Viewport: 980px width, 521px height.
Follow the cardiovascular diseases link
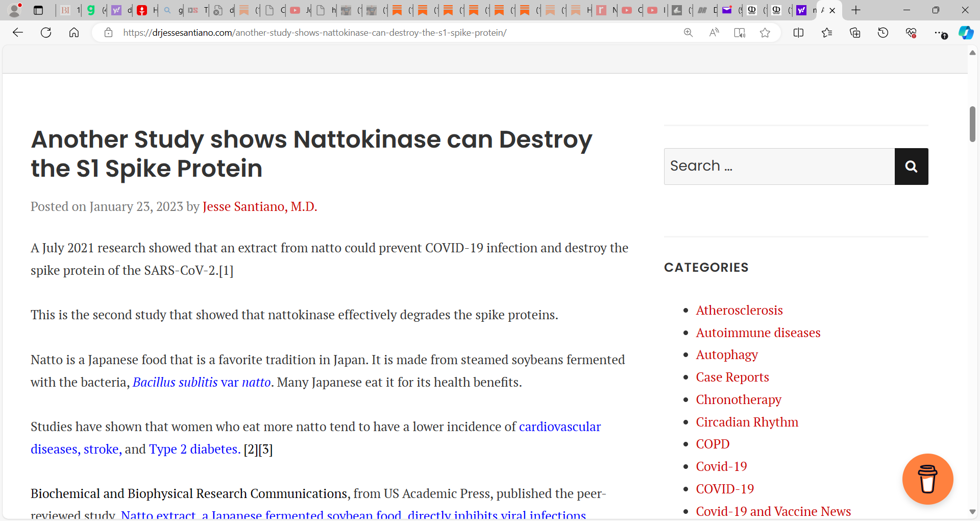coord(559,427)
